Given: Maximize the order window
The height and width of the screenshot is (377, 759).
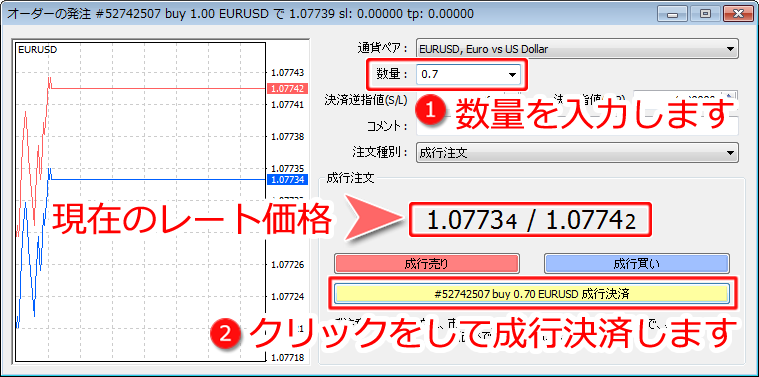Looking at the screenshot, I should [705, 14].
